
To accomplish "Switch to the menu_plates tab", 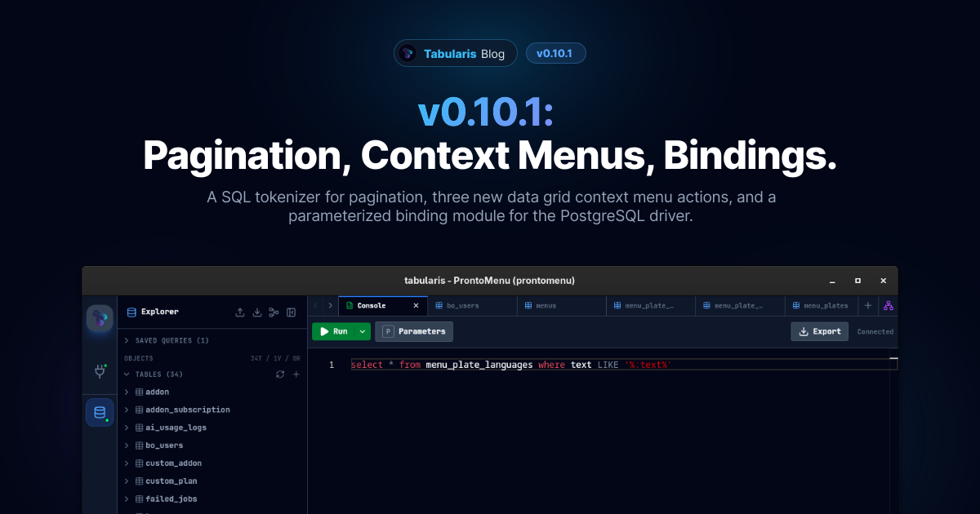I will pyautogui.click(x=822, y=306).
